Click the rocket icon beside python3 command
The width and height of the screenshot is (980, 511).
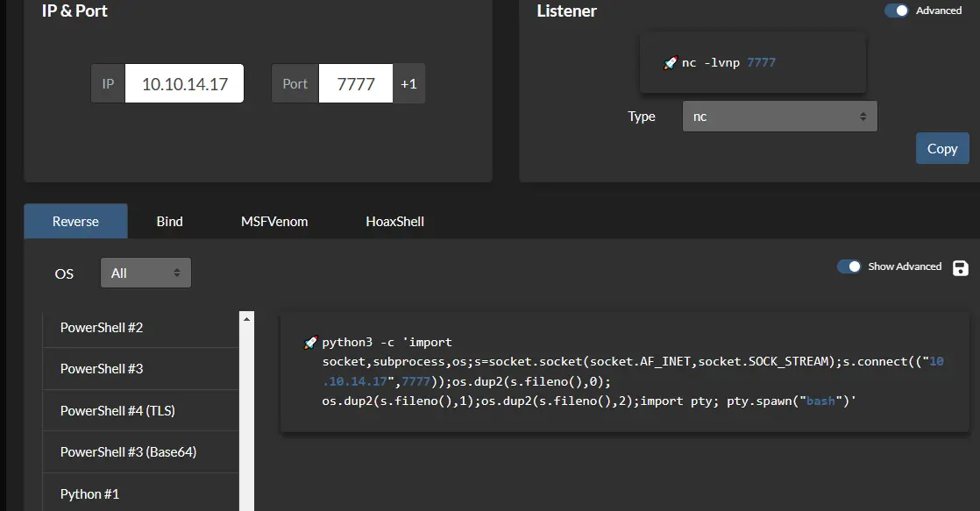[310, 343]
